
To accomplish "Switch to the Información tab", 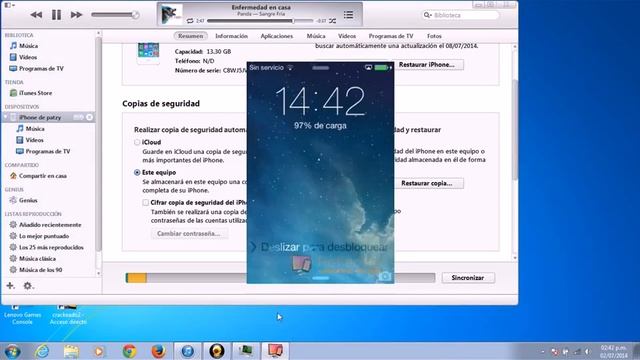I will click(231, 36).
